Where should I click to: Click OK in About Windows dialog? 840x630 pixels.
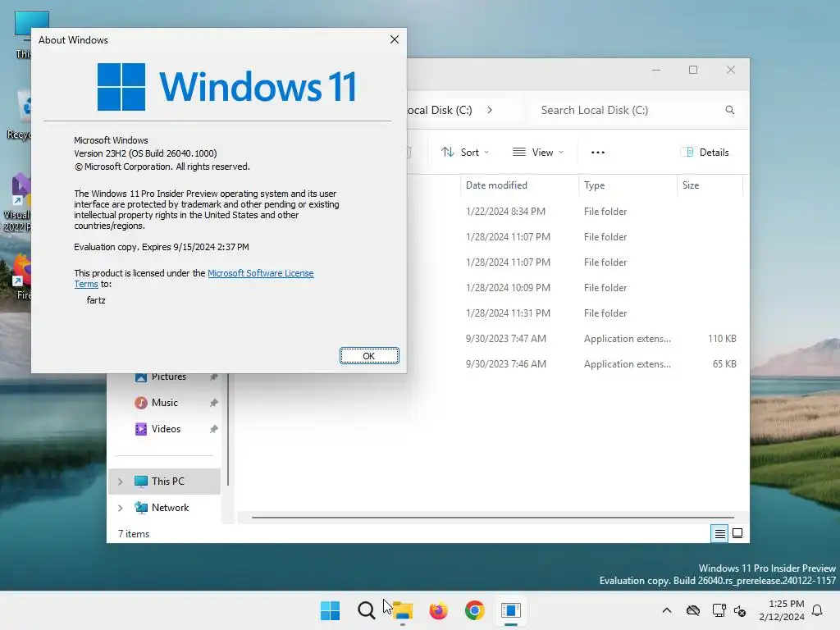coord(369,356)
